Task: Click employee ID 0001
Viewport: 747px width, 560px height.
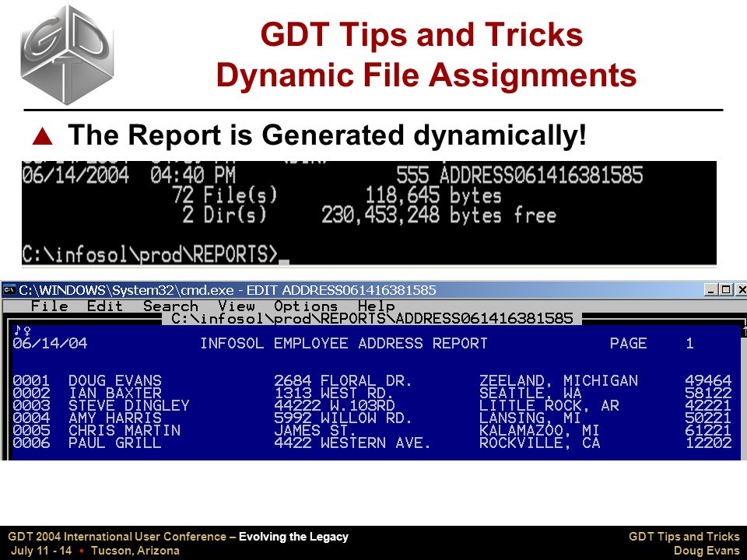Action: [x=31, y=380]
